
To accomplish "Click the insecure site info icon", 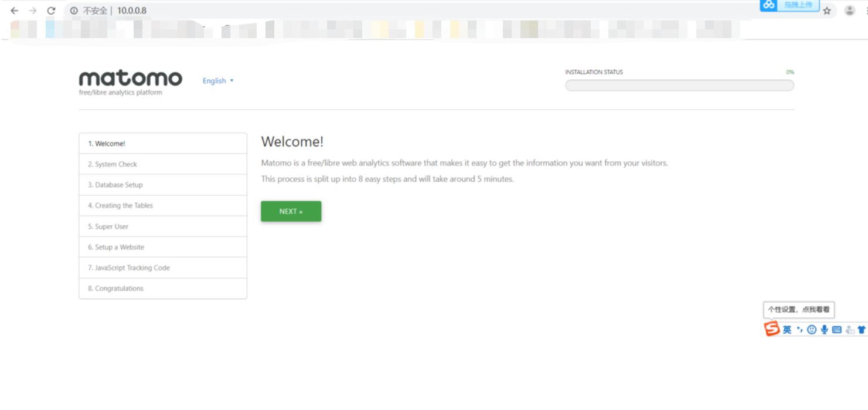I will tap(74, 11).
